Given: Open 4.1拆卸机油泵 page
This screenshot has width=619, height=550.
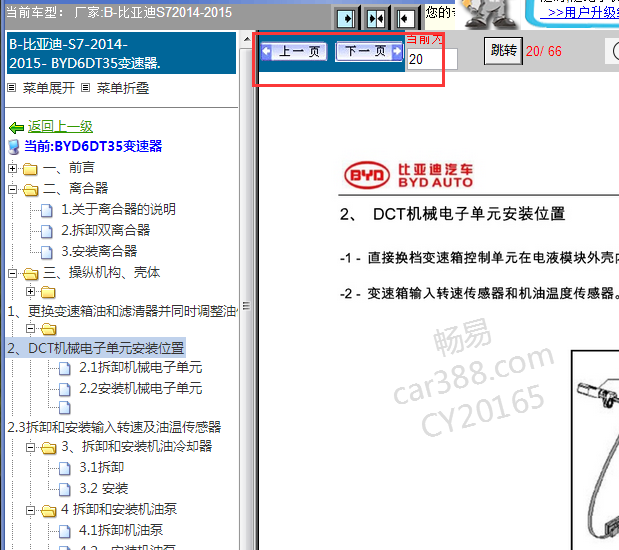Looking at the screenshot, I should pos(121,530).
